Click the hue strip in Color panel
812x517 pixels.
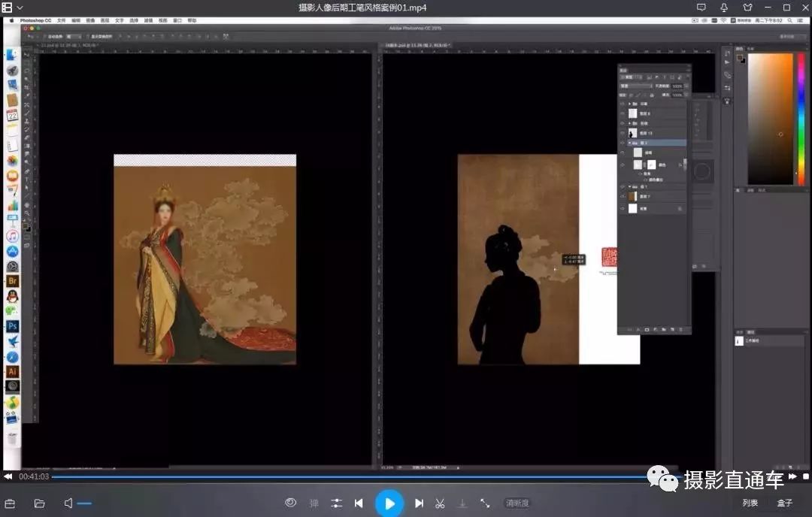click(801, 119)
